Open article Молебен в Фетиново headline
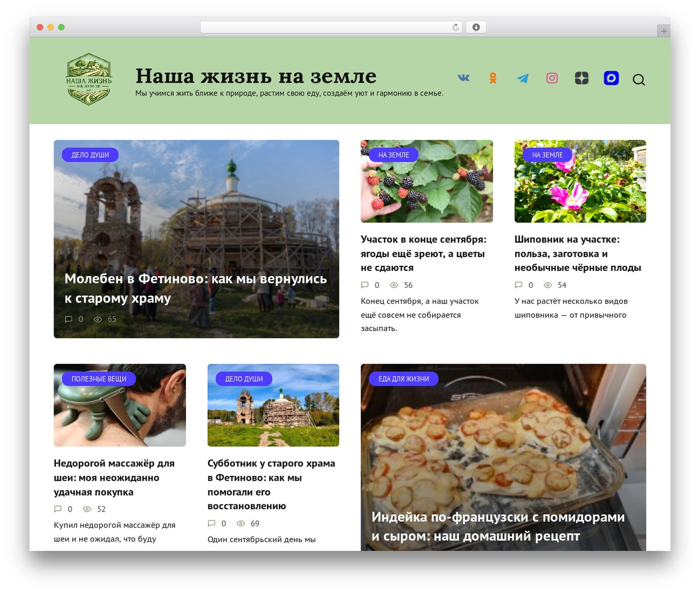The width and height of the screenshot is (700, 593). [196, 288]
